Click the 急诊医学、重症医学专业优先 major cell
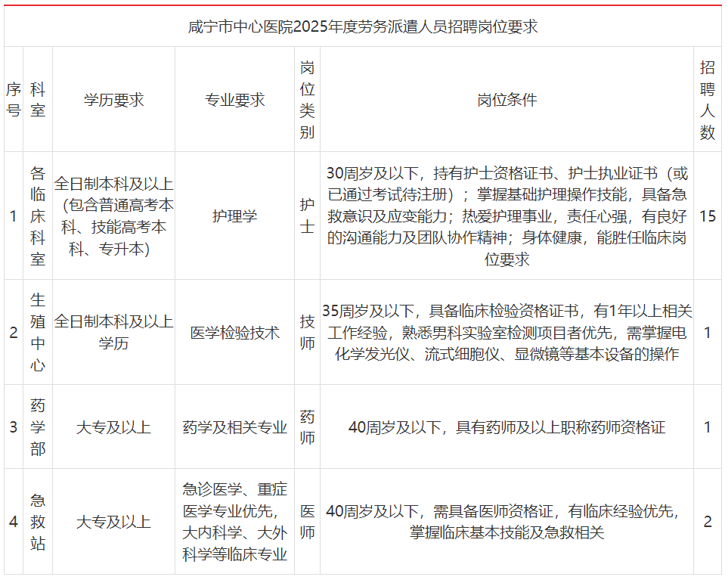 point(234,522)
